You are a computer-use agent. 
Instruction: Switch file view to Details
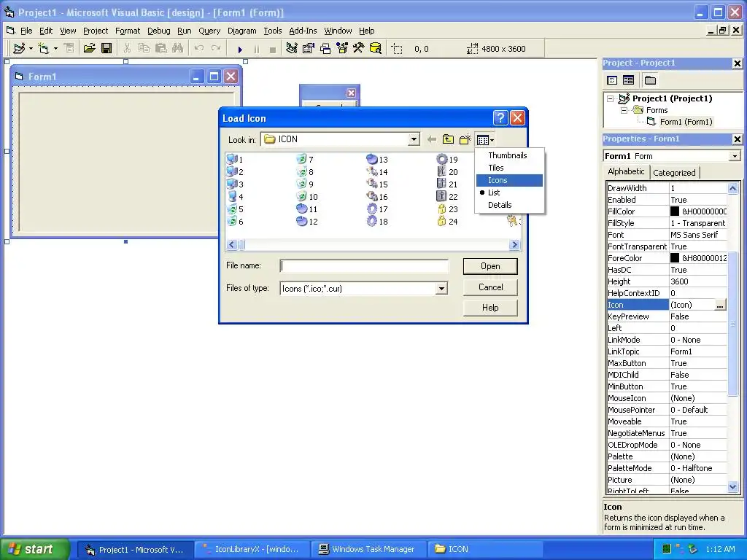500,205
